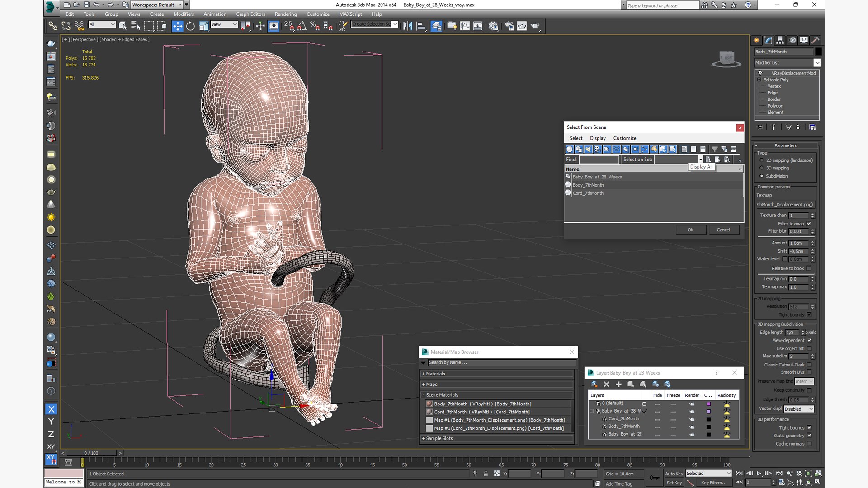Open the Modifier List dropdown
The height and width of the screenshot is (488, 868).
click(x=787, y=63)
